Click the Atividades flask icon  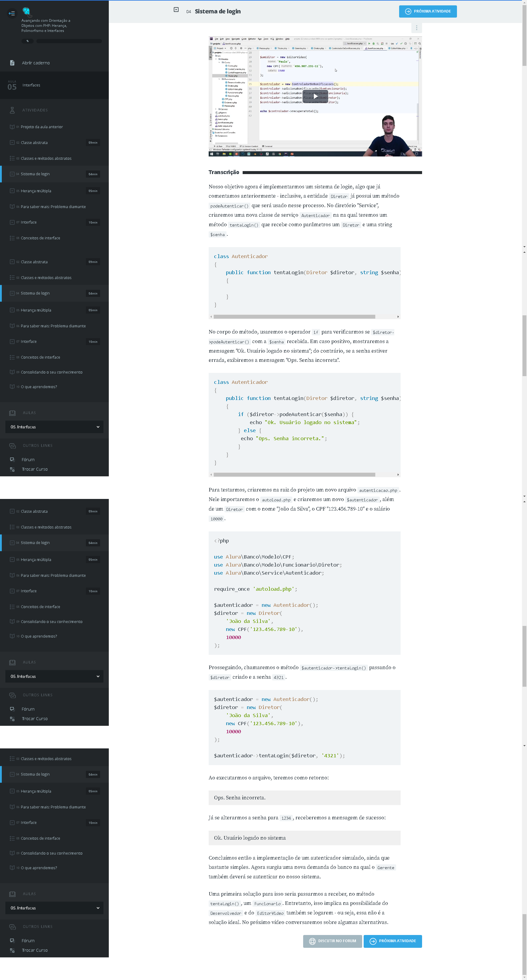click(12, 110)
